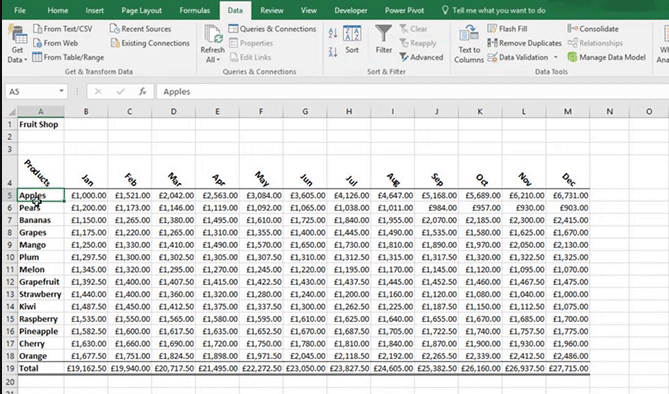The image size is (669, 394).
Task: Select column B header
Action: click(x=86, y=111)
